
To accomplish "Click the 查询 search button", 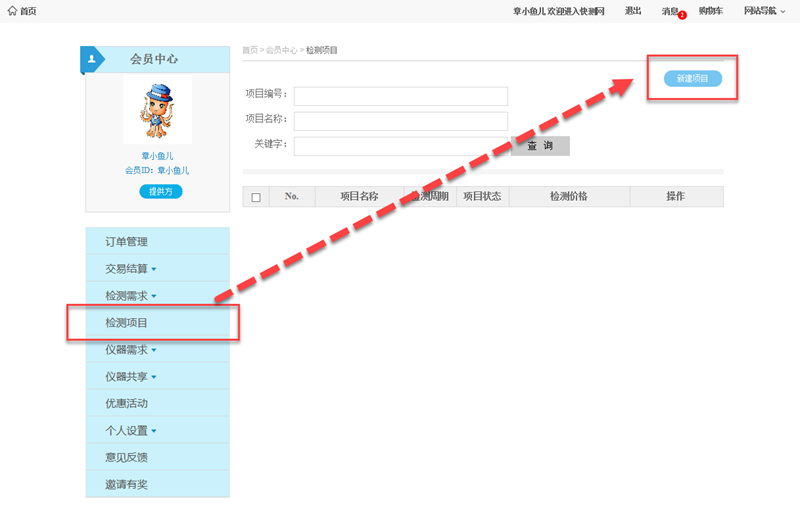I will (540, 146).
